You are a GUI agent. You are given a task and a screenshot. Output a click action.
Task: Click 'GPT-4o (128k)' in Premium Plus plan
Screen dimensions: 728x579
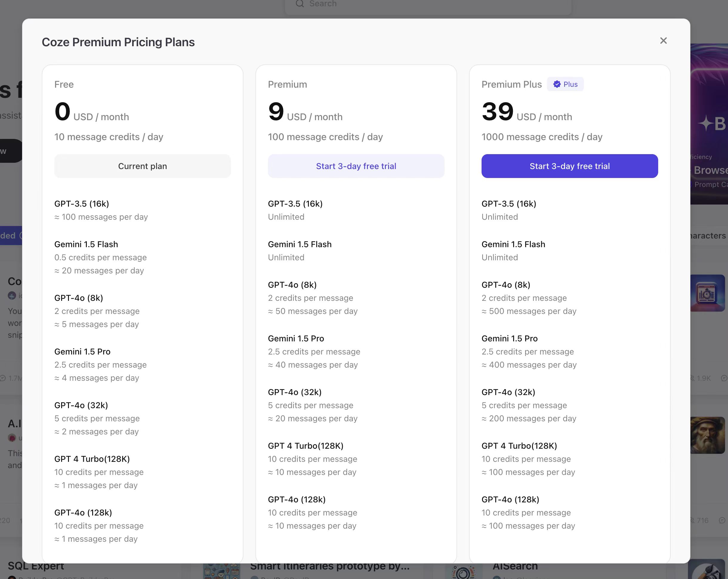(510, 499)
